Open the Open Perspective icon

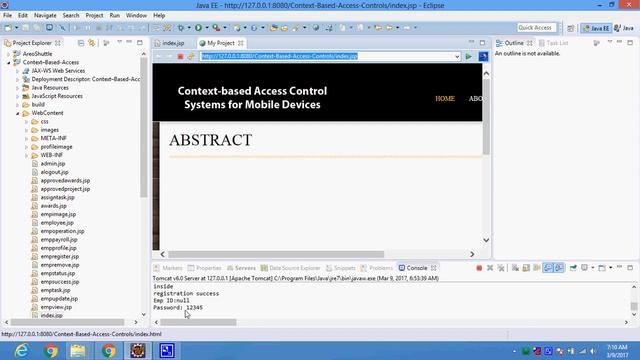pos(571,28)
